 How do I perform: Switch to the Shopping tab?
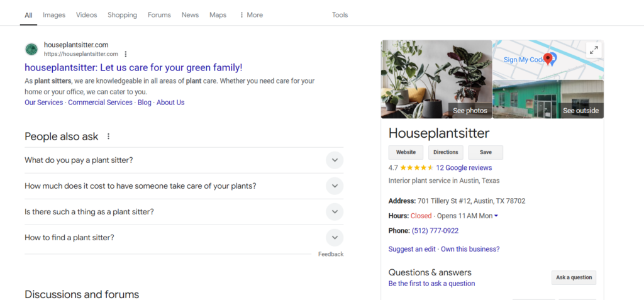(x=123, y=15)
